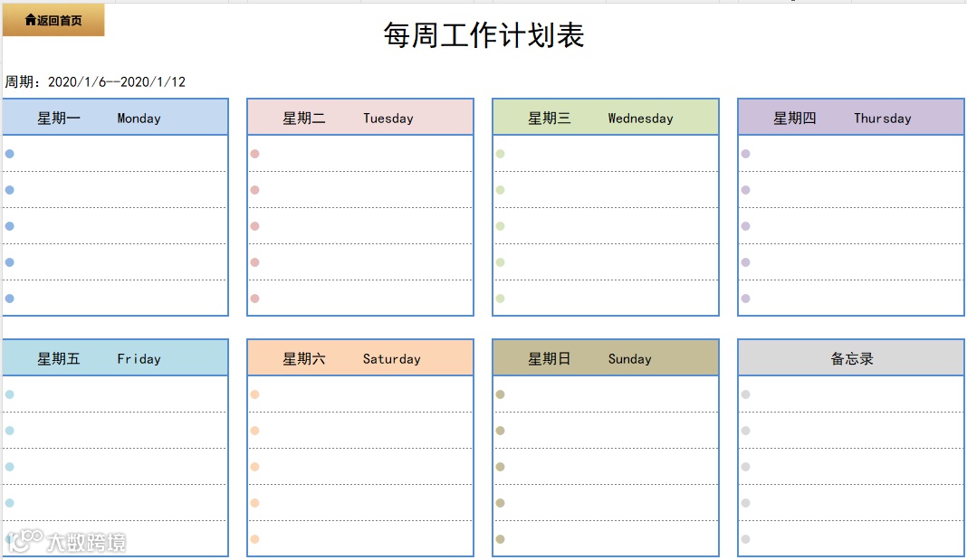The width and height of the screenshot is (967, 560).
Task: Click the 返回首页 button
Action: click(x=53, y=20)
